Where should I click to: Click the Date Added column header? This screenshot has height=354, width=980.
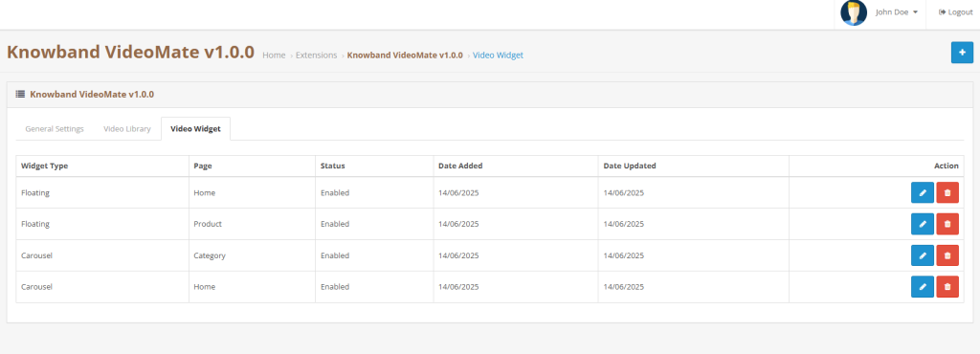tap(460, 166)
